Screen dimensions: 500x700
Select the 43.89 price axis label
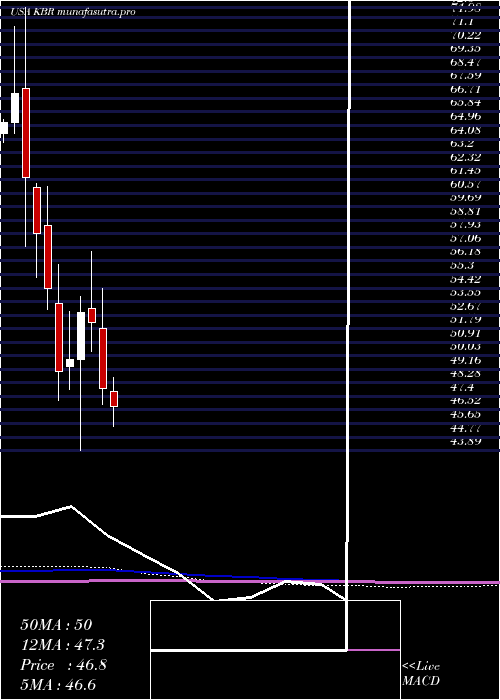pyautogui.click(x=467, y=443)
